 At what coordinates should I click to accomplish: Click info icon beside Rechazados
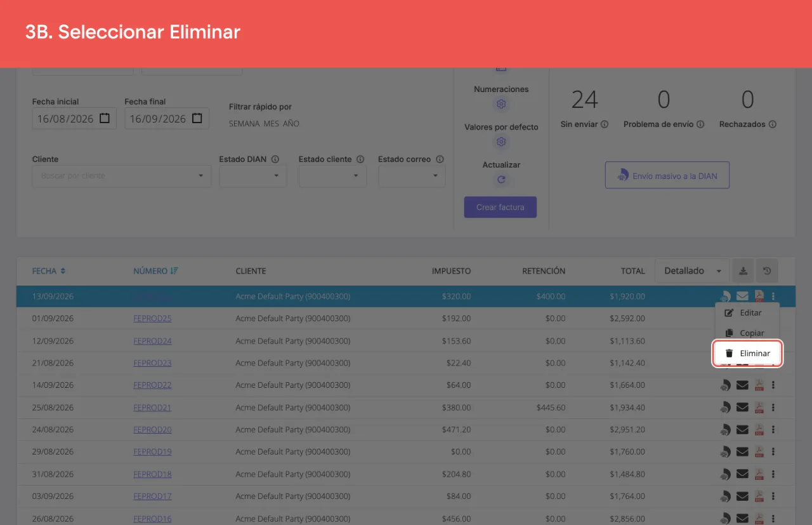[773, 124]
